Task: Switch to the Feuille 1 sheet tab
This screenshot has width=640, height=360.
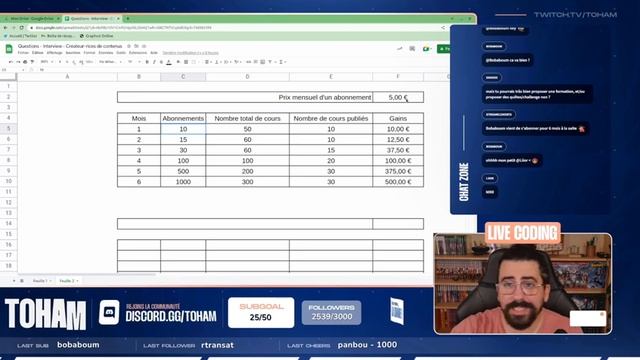Action: tap(42, 281)
